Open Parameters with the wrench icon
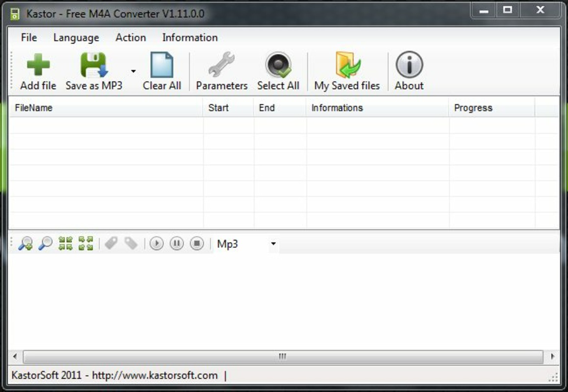Image resolution: width=568 pixels, height=392 pixels. [x=222, y=65]
